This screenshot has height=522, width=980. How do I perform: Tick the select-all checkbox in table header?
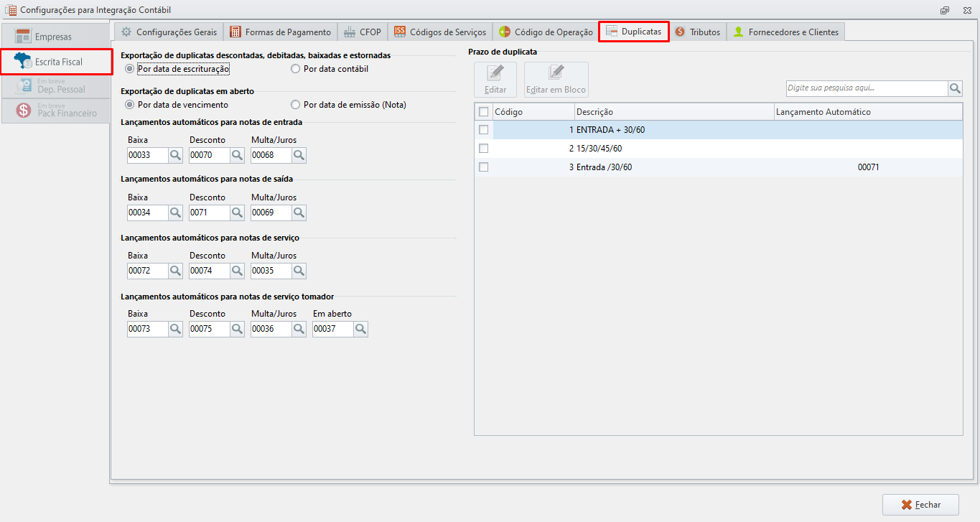click(484, 112)
